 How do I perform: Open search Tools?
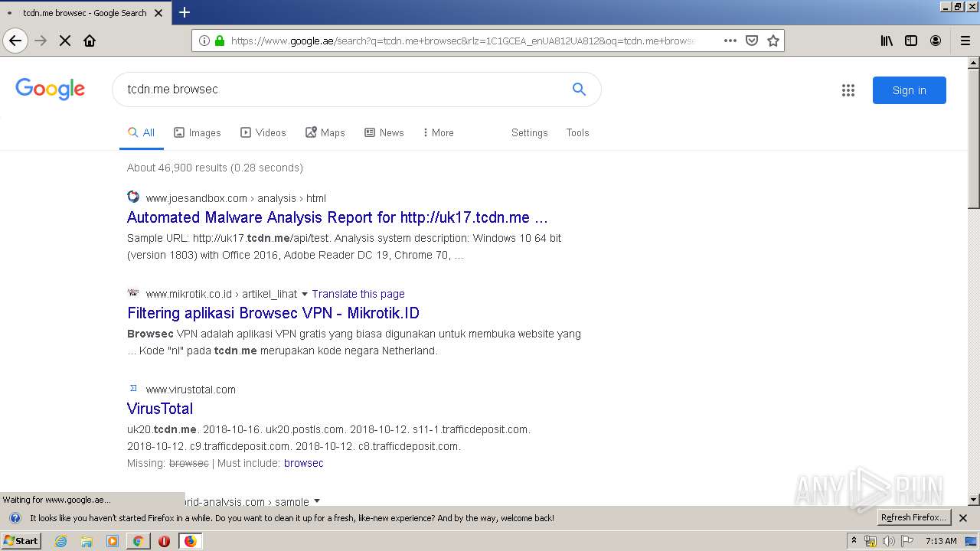pyautogui.click(x=577, y=132)
